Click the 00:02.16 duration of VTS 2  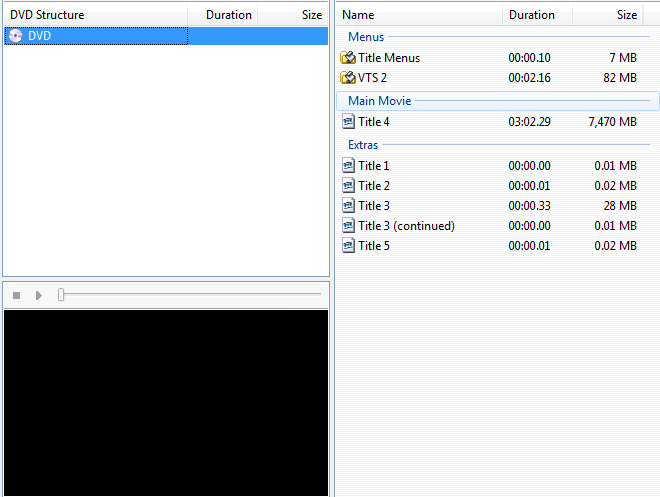click(x=530, y=77)
